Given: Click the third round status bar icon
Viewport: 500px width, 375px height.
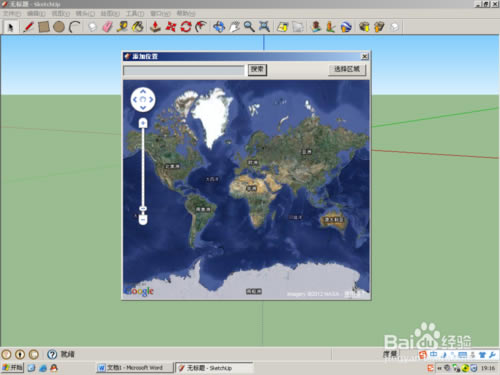Looking at the screenshot, I should (x=34, y=354).
